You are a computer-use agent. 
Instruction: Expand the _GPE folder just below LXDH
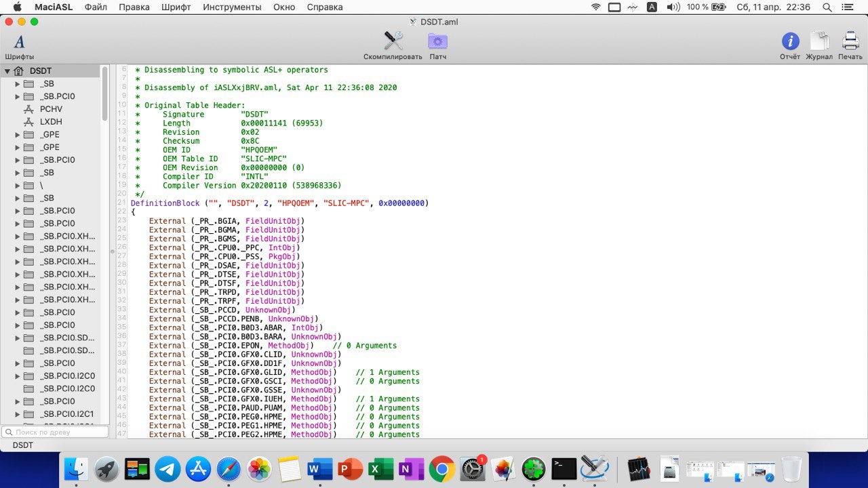pos(18,134)
